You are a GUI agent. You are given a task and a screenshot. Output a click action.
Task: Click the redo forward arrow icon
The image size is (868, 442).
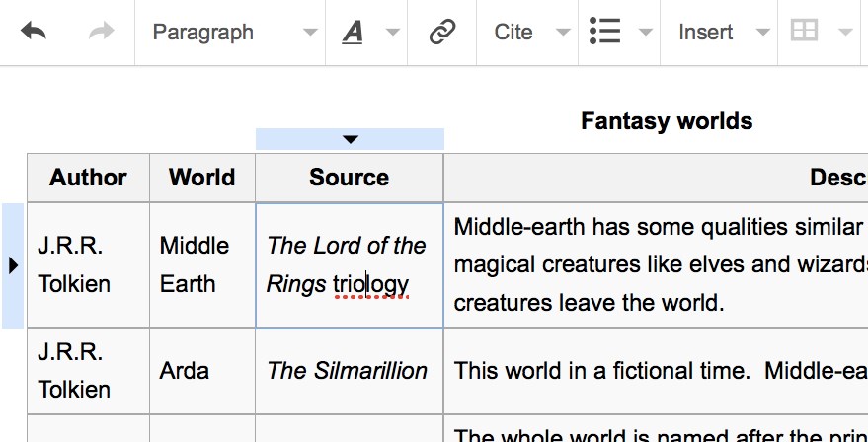coord(102,32)
